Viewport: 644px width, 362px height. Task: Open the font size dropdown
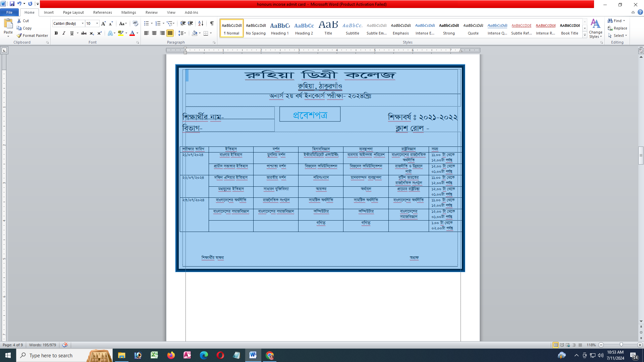(97, 23)
